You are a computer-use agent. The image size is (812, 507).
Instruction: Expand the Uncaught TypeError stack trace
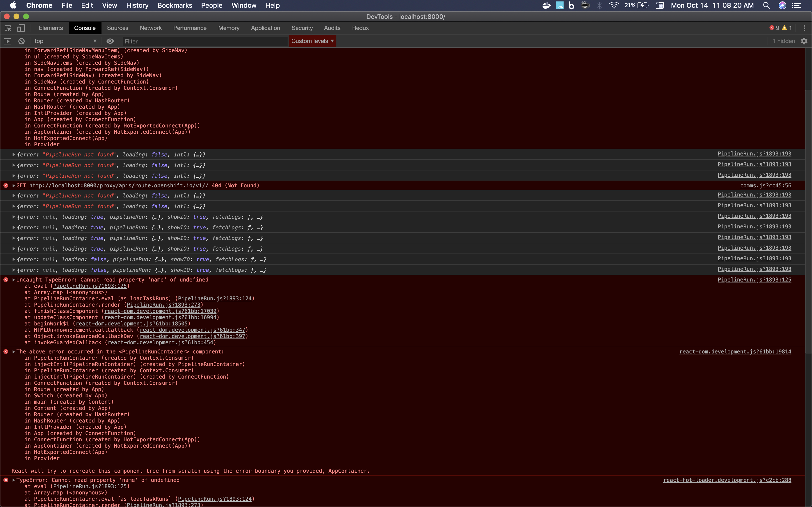14,280
